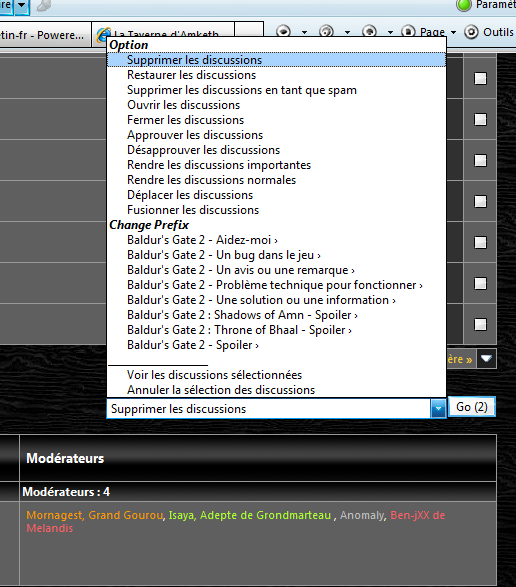Open the moderation action combo box arrow

(x=438, y=409)
